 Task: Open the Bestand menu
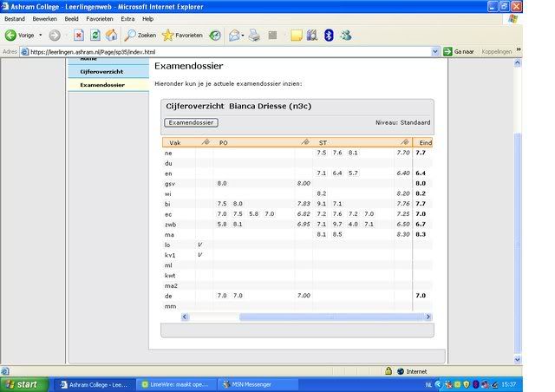pyautogui.click(x=15, y=18)
